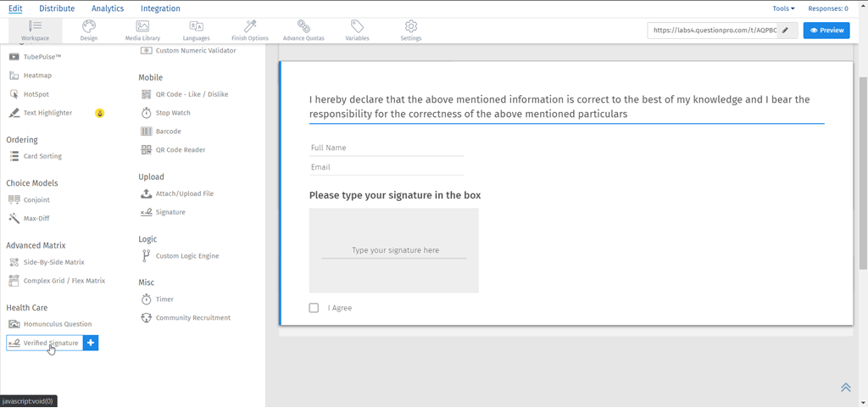This screenshot has height=408, width=868.
Task: Add Attach/Upload File question
Action: tap(177, 193)
